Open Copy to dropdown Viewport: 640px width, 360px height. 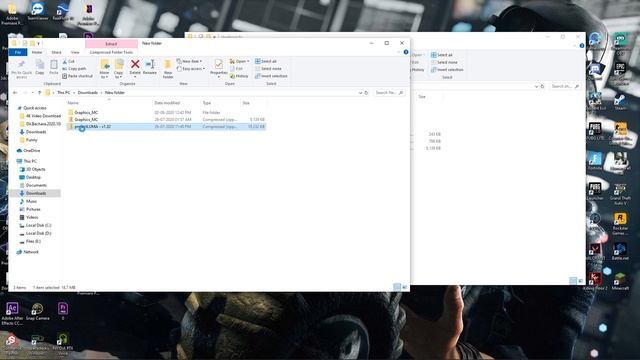coord(119,69)
